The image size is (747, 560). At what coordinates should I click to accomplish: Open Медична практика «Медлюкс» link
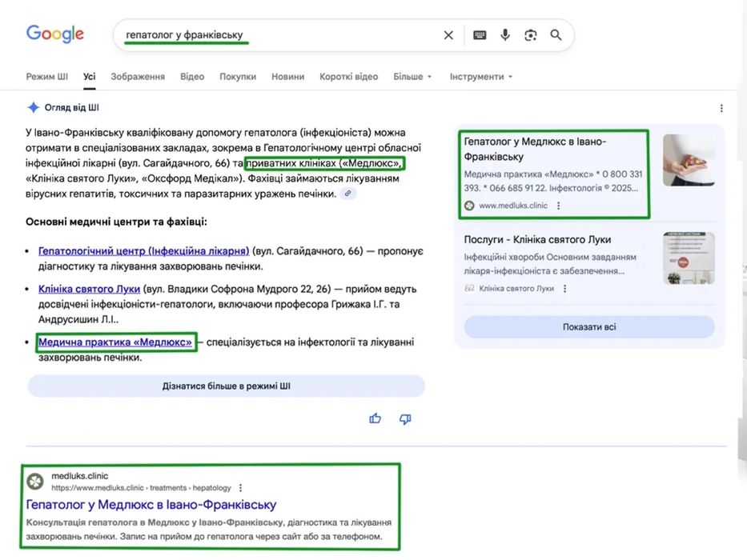click(x=115, y=342)
